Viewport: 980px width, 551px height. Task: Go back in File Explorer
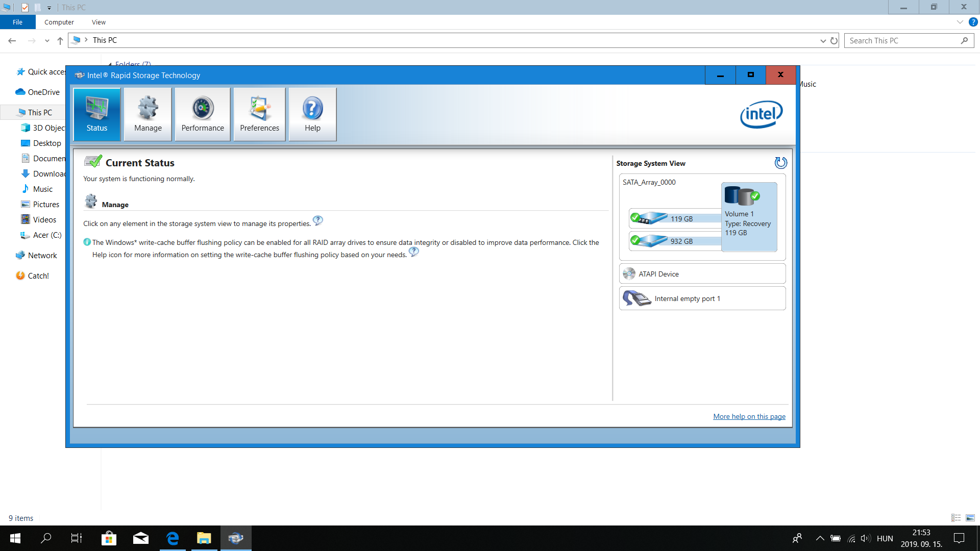coord(12,40)
